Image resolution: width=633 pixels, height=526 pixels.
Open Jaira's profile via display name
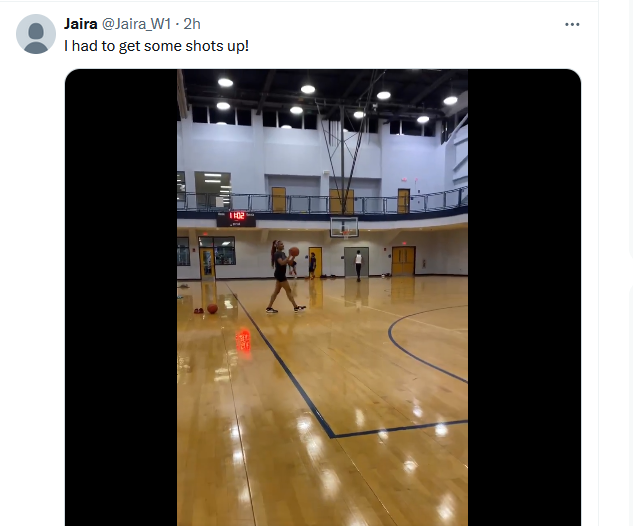(80, 24)
